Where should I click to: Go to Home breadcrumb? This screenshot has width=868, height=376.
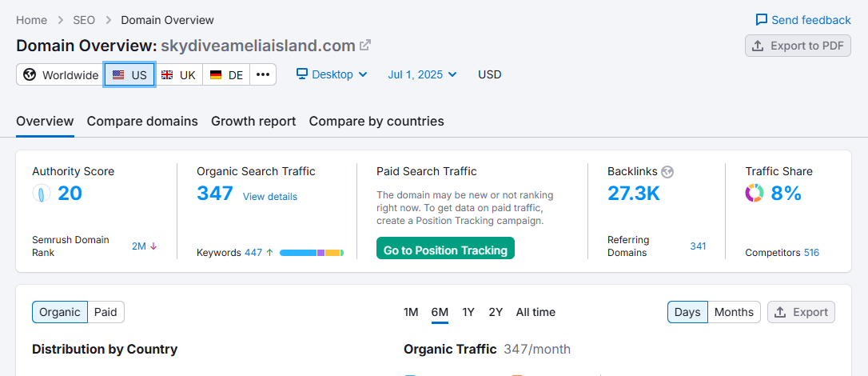(31, 21)
